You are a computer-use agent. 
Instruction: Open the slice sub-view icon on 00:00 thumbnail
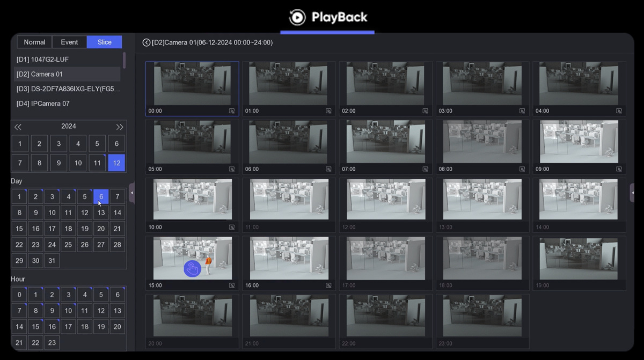(x=231, y=111)
